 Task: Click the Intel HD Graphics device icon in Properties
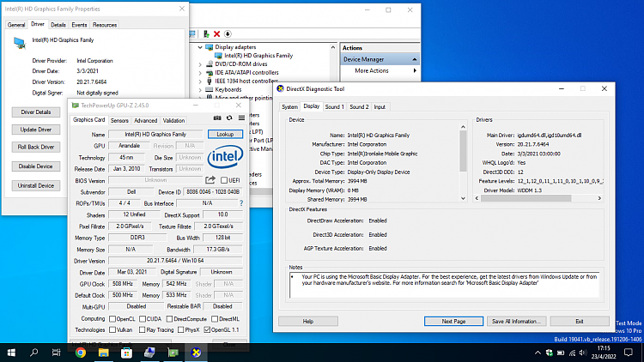(x=19, y=42)
